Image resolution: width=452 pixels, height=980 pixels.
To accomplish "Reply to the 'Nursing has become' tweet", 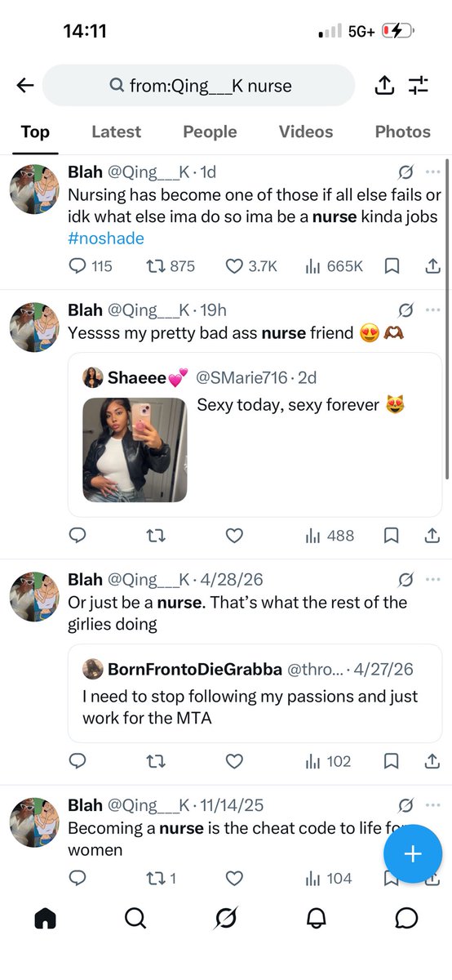I will coord(78,265).
